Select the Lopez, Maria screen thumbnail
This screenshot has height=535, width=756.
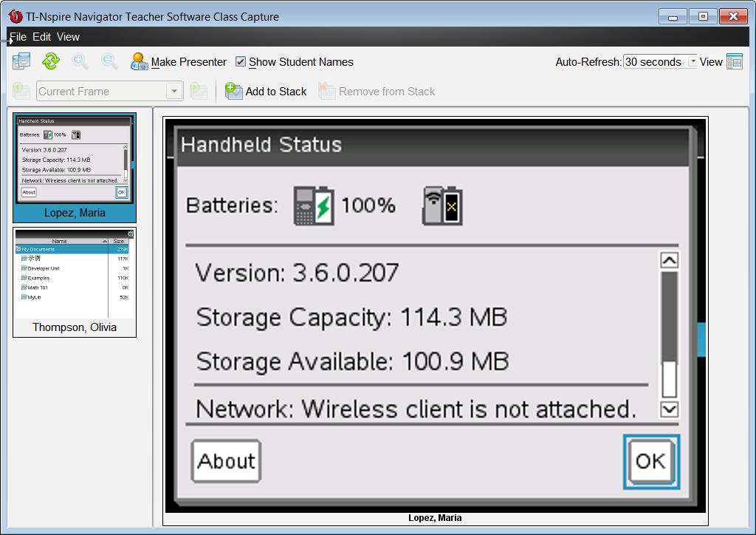tap(75, 168)
